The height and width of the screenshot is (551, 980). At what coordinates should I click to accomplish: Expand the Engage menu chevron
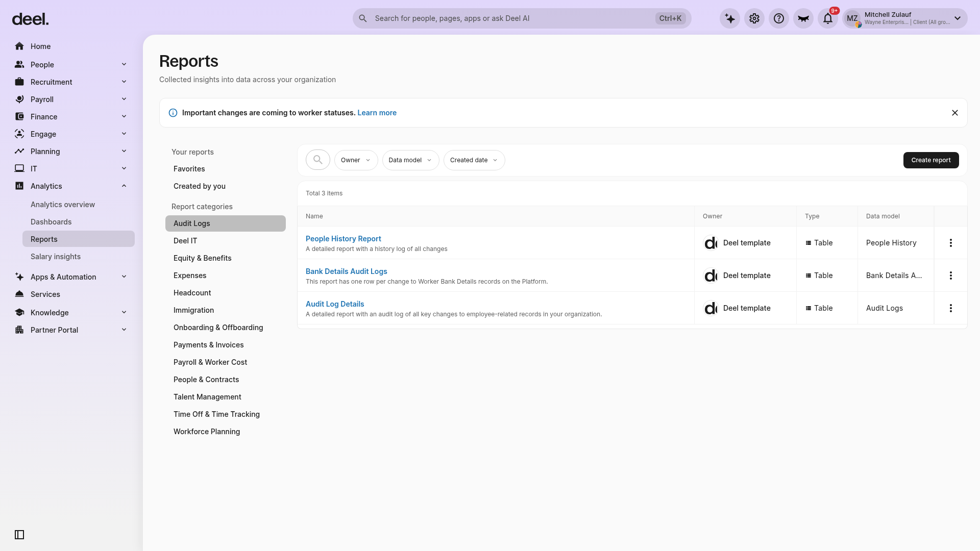124,134
